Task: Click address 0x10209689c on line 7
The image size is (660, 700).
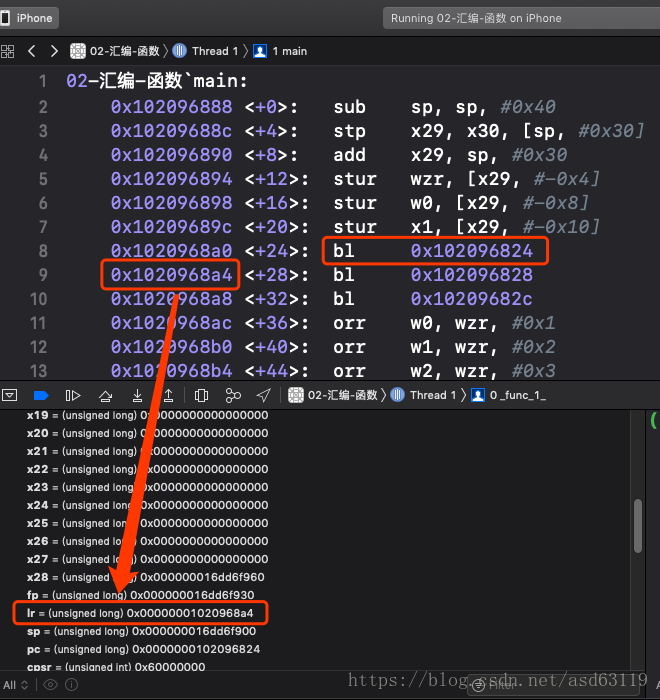Action: coord(171,227)
